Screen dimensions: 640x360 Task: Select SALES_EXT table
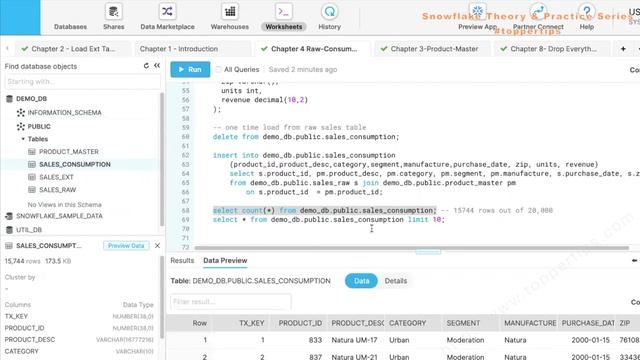(x=56, y=177)
